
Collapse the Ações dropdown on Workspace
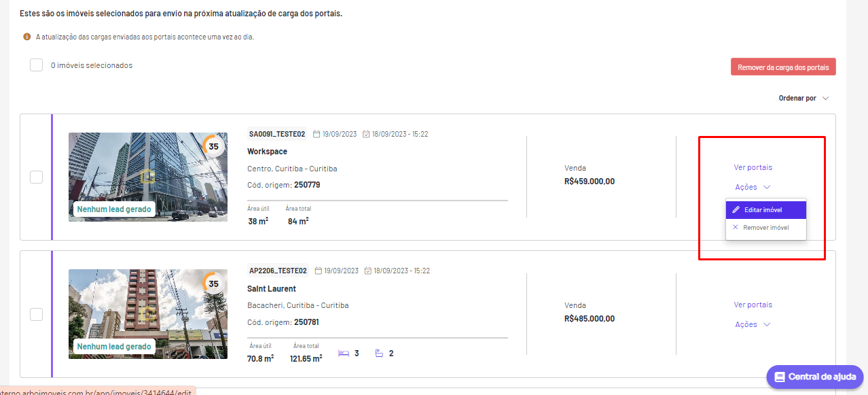pos(753,187)
